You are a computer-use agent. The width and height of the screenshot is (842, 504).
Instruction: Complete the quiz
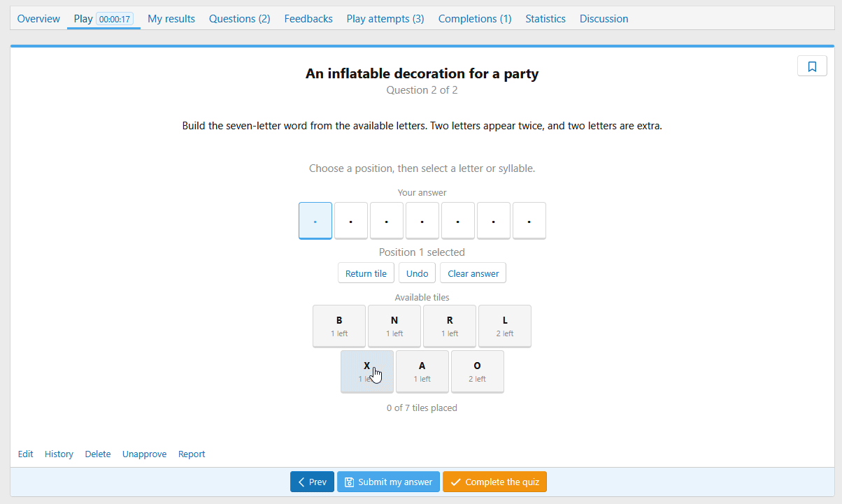pos(494,482)
